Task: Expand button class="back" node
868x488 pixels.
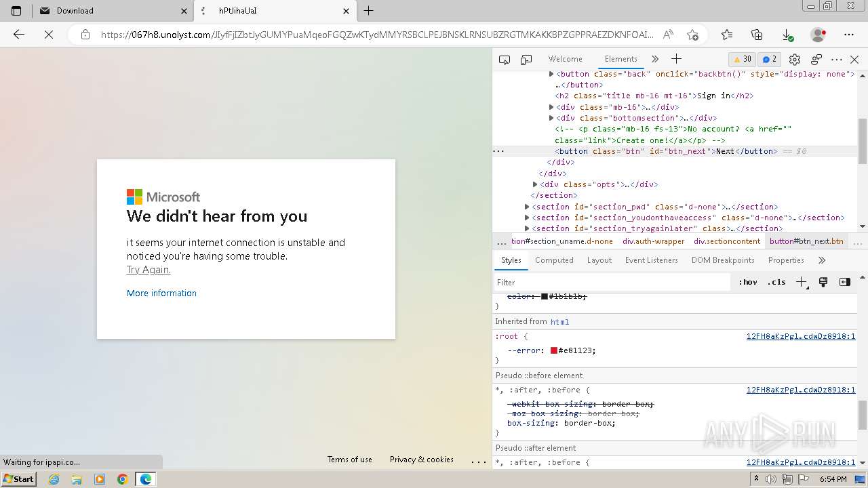Action: pyautogui.click(x=551, y=74)
